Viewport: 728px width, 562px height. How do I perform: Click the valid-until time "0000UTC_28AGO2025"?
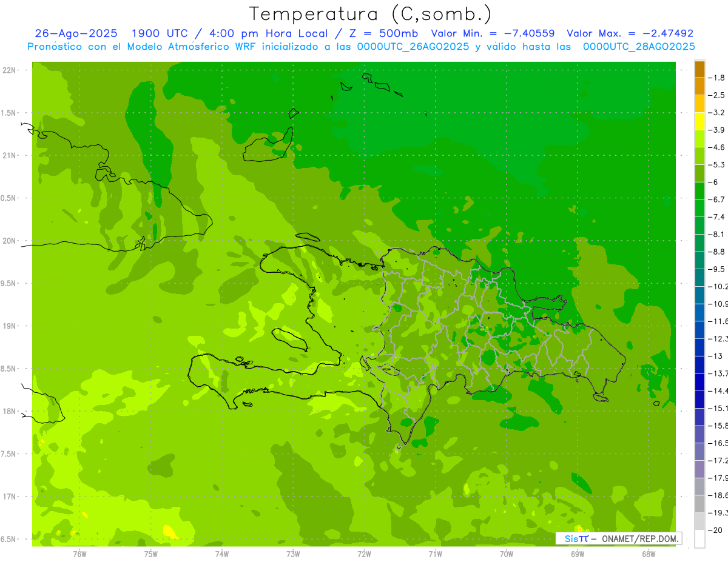(639, 47)
